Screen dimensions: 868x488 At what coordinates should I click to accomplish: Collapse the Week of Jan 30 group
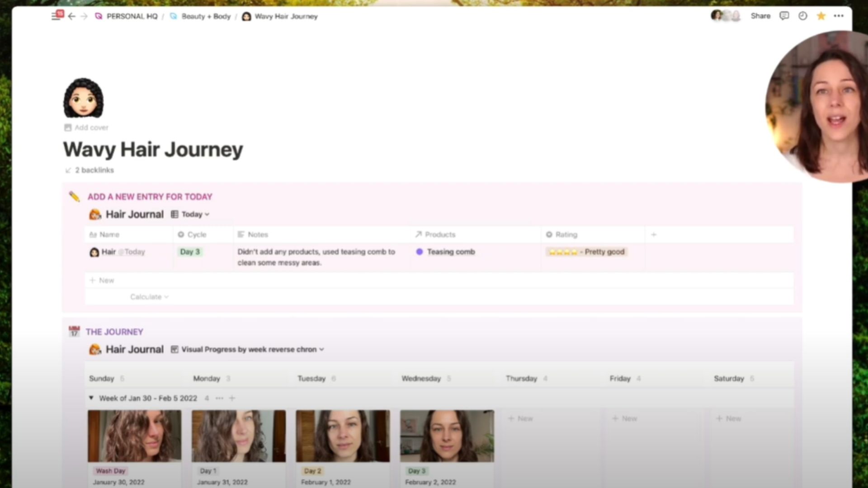pyautogui.click(x=91, y=398)
